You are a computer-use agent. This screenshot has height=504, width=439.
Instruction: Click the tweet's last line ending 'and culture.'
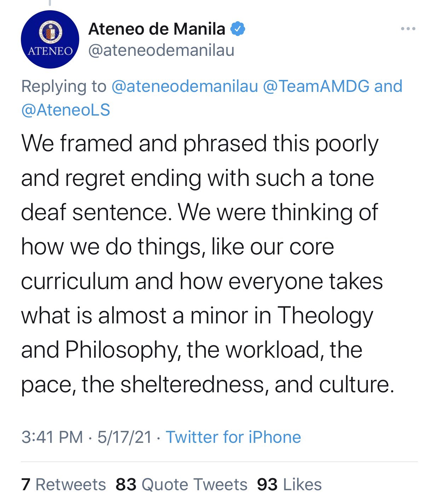(x=207, y=384)
